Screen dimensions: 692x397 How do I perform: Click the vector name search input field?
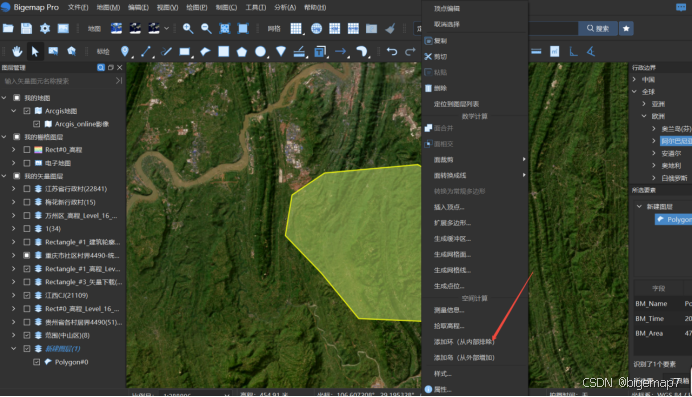tap(57, 81)
